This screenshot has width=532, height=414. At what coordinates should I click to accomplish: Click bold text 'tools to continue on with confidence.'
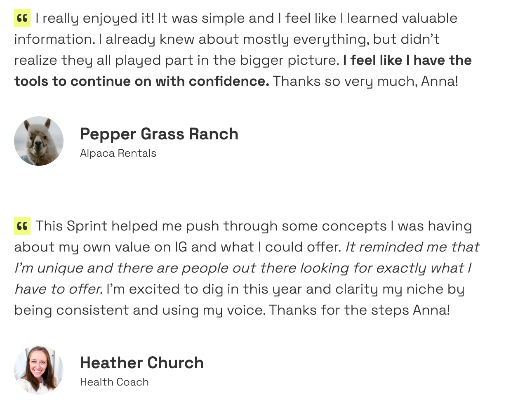click(142, 81)
